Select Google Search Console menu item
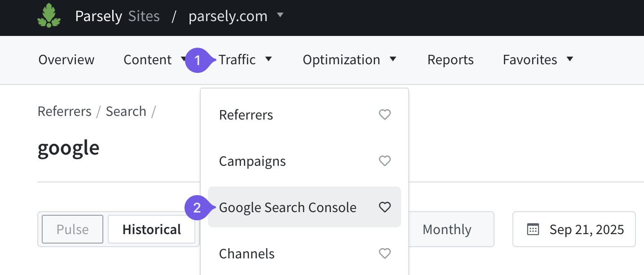Image resolution: width=644 pixels, height=275 pixels. 288,208
